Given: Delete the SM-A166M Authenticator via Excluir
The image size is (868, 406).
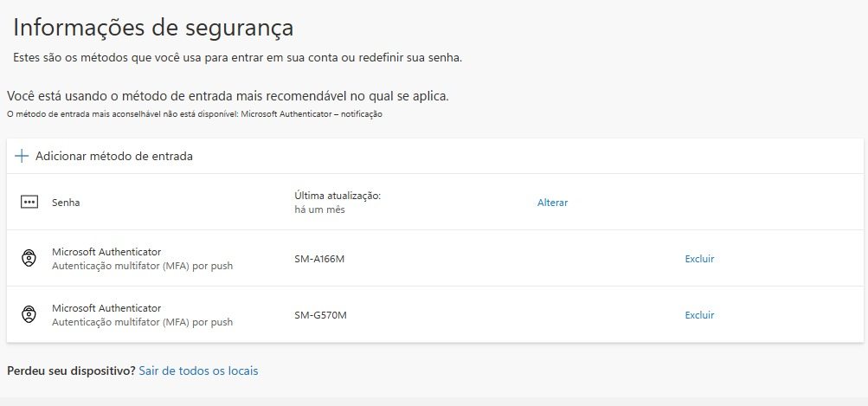Looking at the screenshot, I should 700,259.
